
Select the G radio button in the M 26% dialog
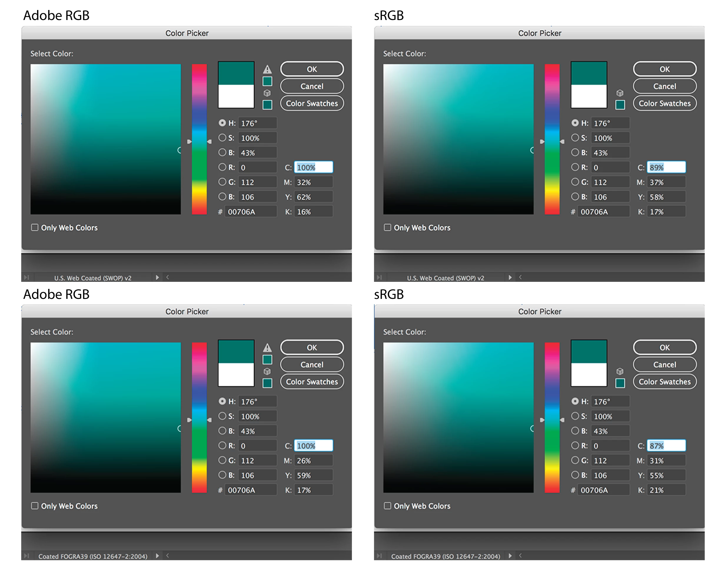click(222, 460)
